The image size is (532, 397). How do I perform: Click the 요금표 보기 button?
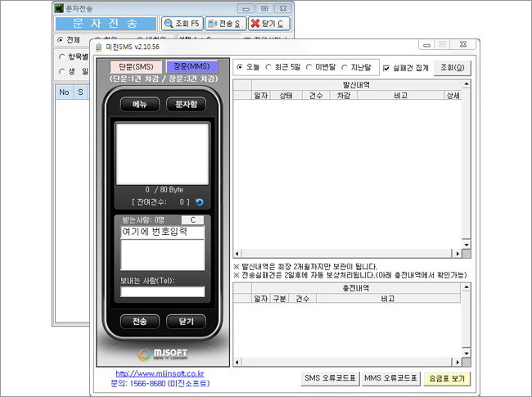(x=447, y=379)
